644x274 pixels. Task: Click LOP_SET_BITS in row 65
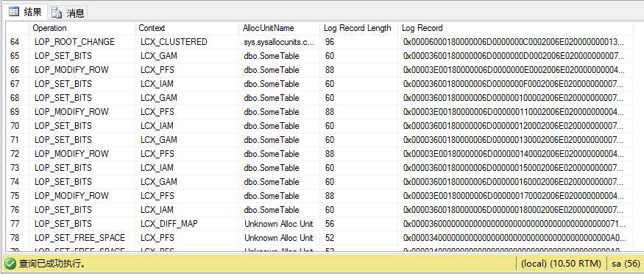point(63,56)
